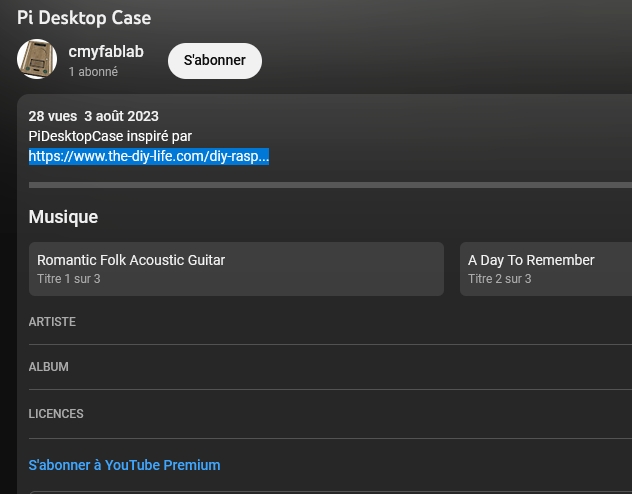Image resolution: width=632 pixels, height=494 pixels.
Task: Open the cmyfablab channel name link
Action: [106, 52]
